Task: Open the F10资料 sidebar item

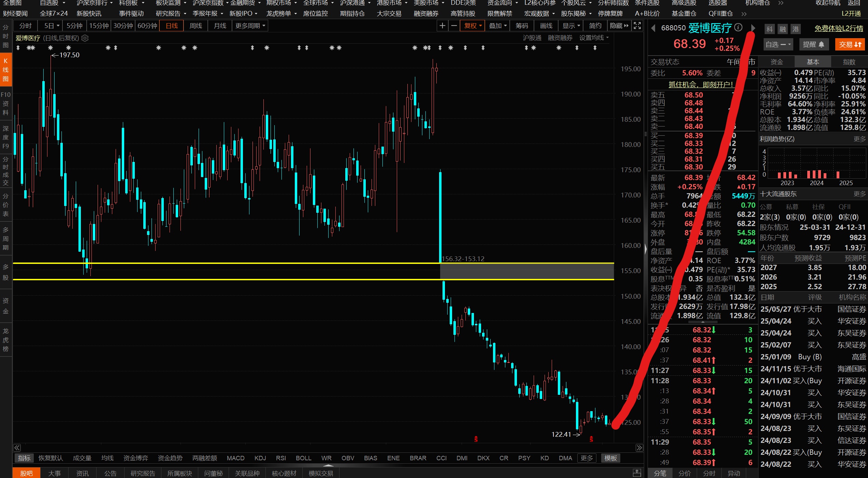Action: (x=6, y=103)
